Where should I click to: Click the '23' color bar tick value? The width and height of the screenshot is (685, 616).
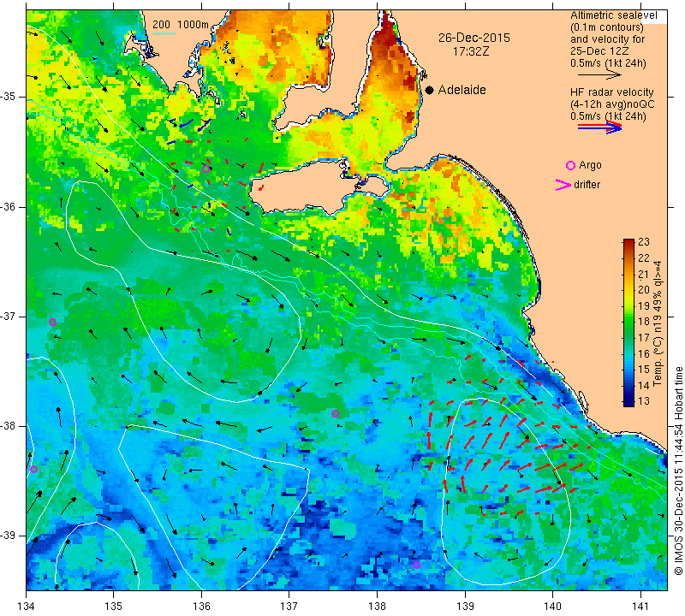tap(644, 242)
